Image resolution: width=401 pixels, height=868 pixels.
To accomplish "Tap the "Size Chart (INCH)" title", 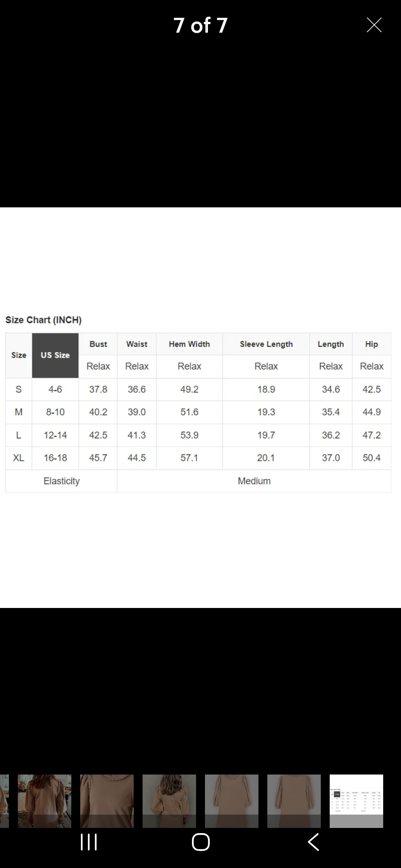I will (x=43, y=320).
